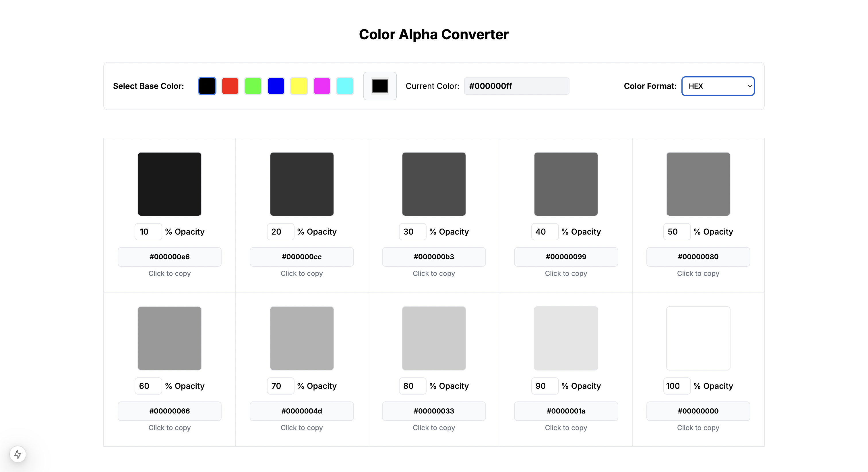The width and height of the screenshot is (868, 472).
Task: Select the cyan base color swatch
Action: pos(345,86)
